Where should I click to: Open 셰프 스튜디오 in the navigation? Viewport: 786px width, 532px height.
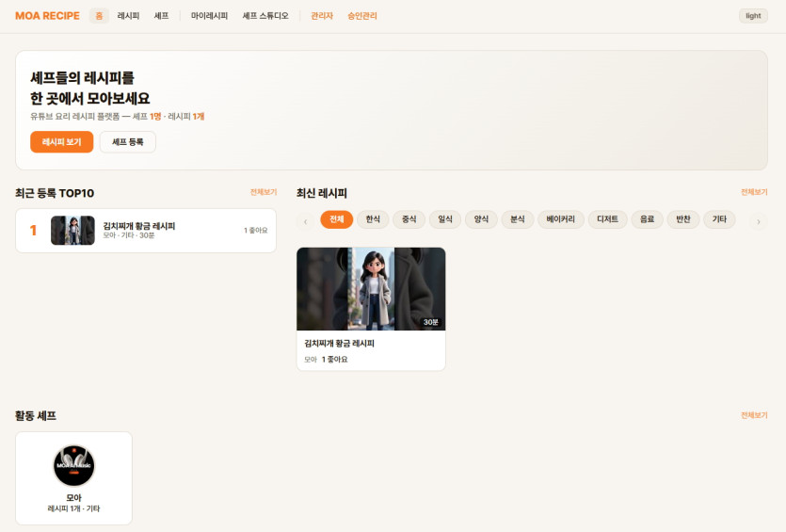point(265,16)
